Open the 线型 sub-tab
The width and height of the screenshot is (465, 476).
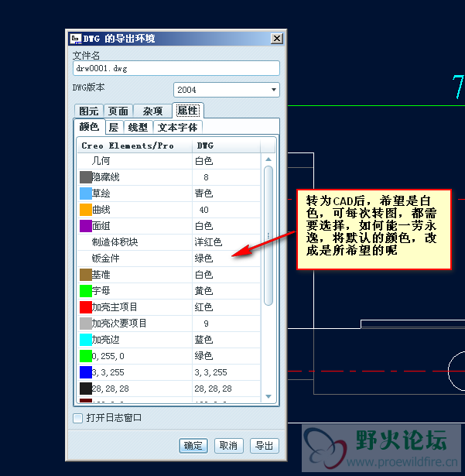pos(138,127)
